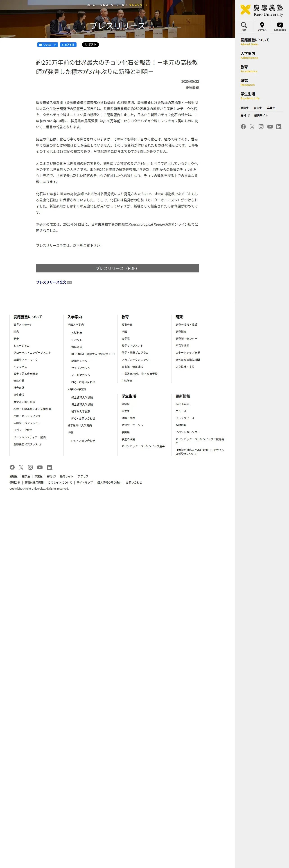Click the X ポスト button
Image resolution: width=289 pixels, height=868 pixels.
[x=90, y=44]
